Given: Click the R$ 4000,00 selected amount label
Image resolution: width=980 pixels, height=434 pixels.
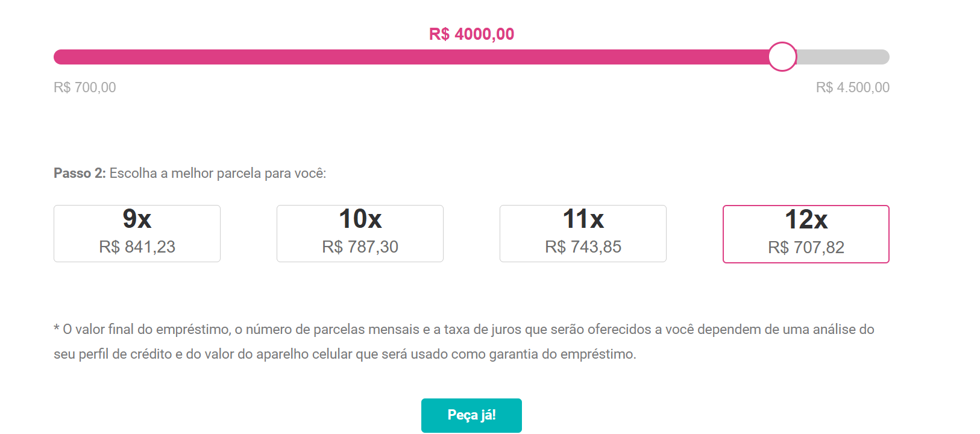Looking at the screenshot, I should [471, 34].
